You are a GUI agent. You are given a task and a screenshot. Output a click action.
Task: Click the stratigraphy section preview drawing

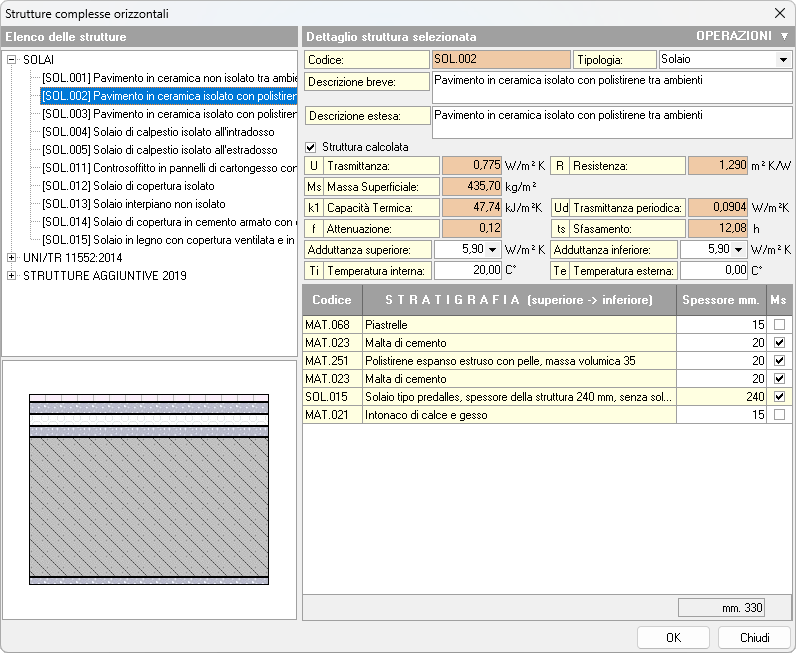click(149, 488)
